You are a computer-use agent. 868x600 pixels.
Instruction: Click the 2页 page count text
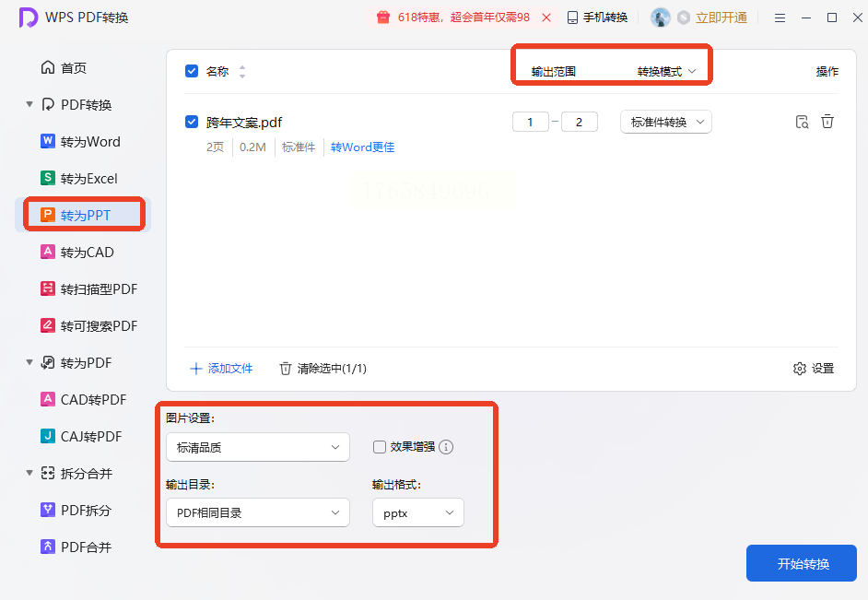[215, 147]
